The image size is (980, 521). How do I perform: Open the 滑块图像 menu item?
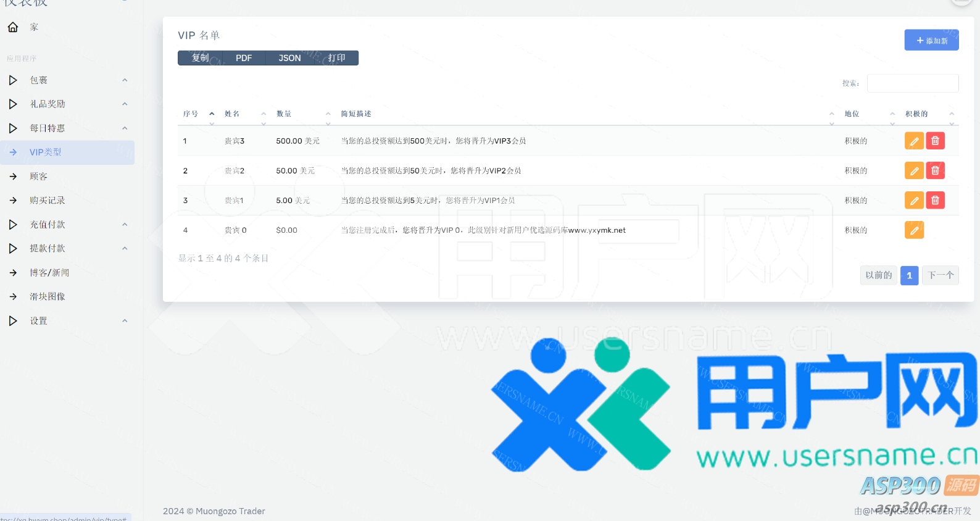[67, 297]
